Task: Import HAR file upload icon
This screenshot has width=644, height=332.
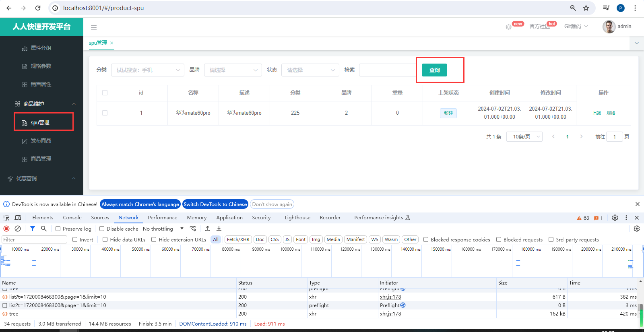Action: (x=208, y=229)
